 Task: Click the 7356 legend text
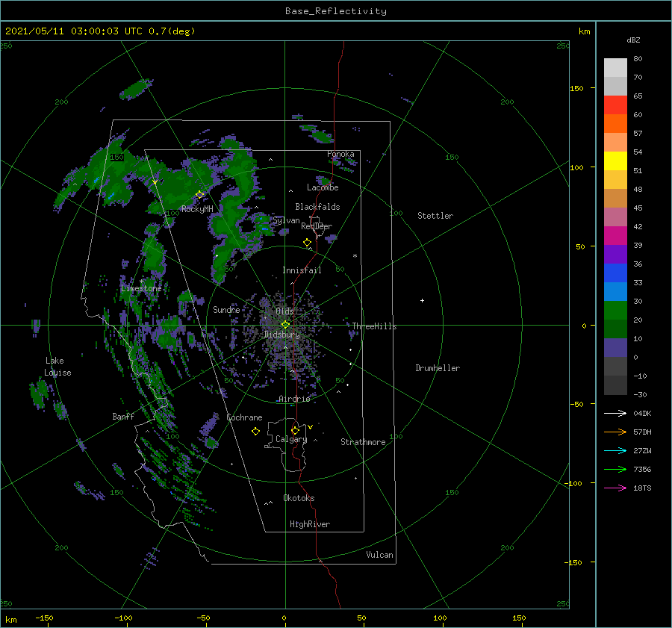point(642,470)
